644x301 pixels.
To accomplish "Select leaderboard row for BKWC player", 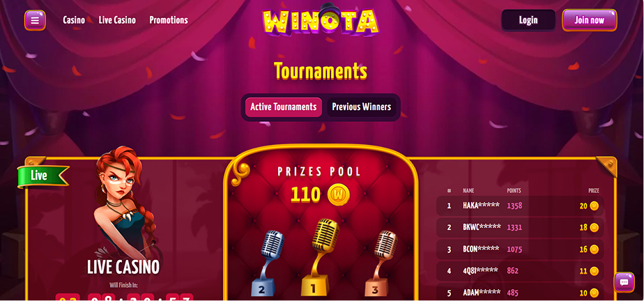I will (520, 228).
